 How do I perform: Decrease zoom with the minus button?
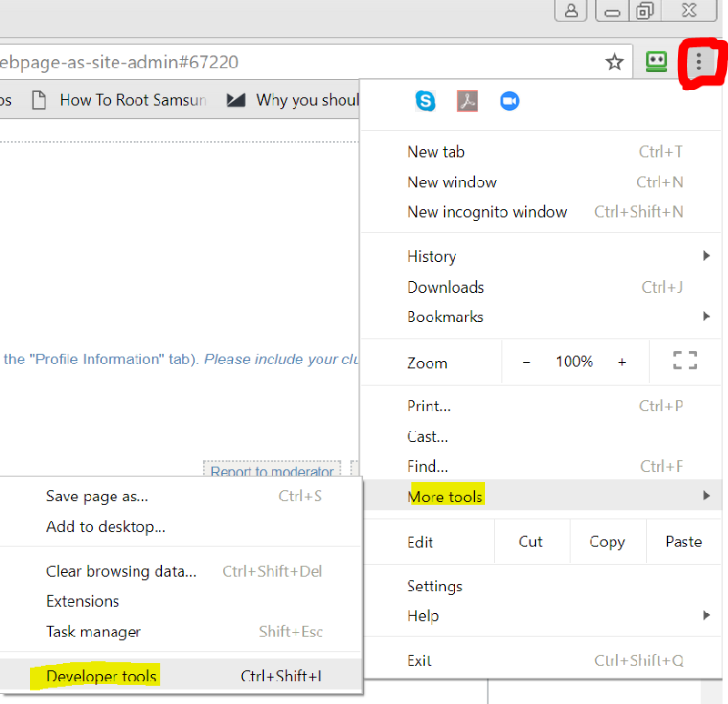click(x=526, y=361)
